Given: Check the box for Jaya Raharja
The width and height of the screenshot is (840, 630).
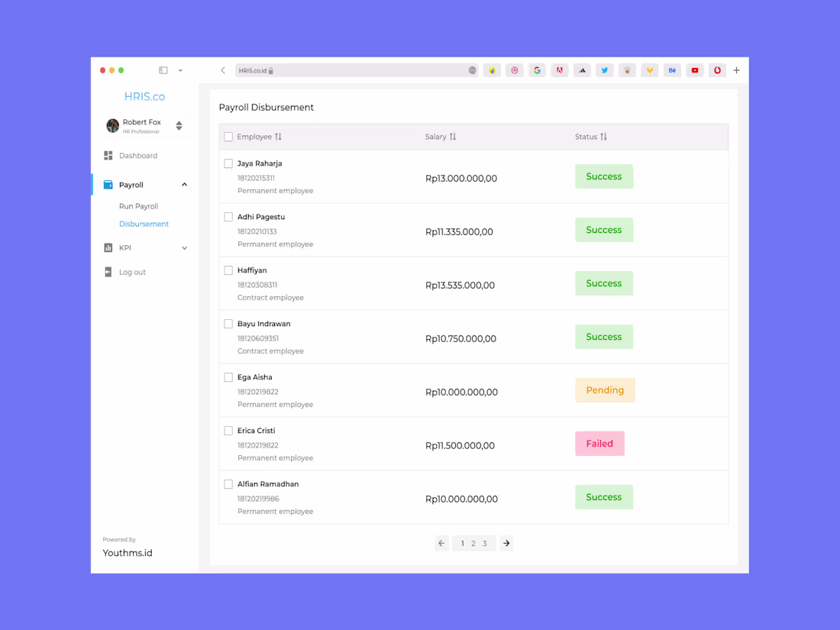Looking at the screenshot, I should pyautogui.click(x=228, y=163).
